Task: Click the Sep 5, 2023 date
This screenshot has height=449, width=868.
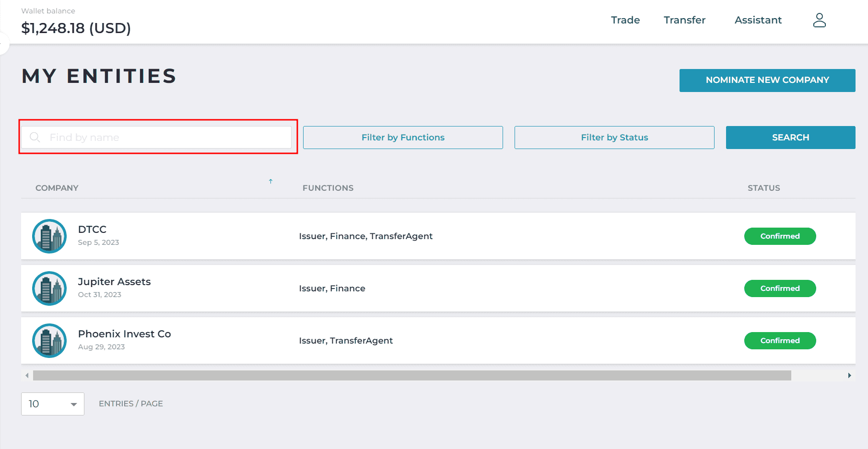Action: click(x=98, y=242)
